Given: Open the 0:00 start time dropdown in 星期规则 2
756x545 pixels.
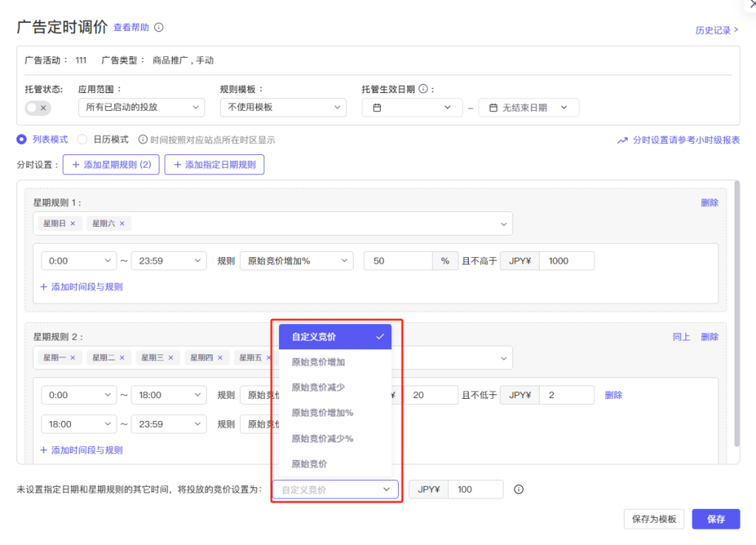Looking at the screenshot, I should [78, 395].
